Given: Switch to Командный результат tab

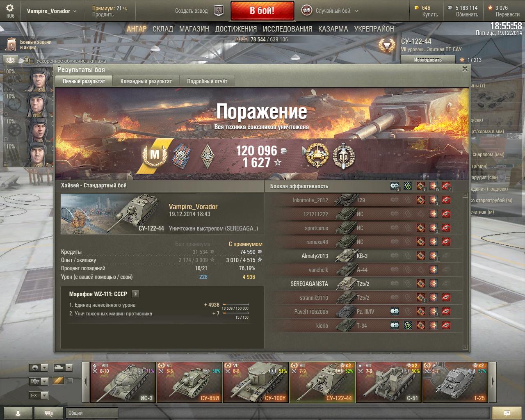Looking at the screenshot, I should (x=146, y=81).
